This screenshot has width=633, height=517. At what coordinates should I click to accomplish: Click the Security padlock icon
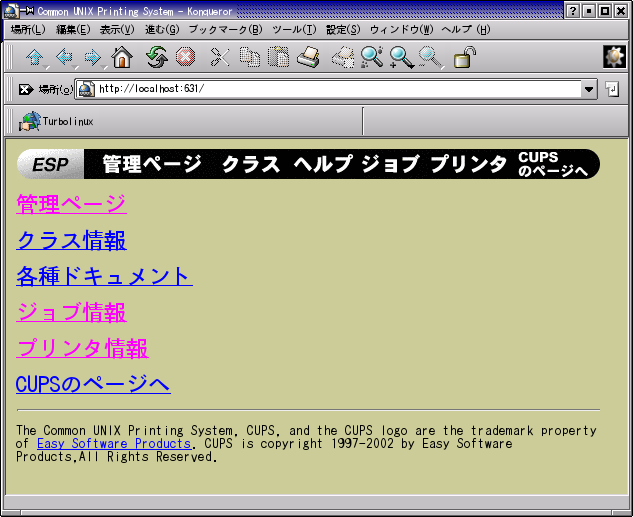tap(465, 57)
